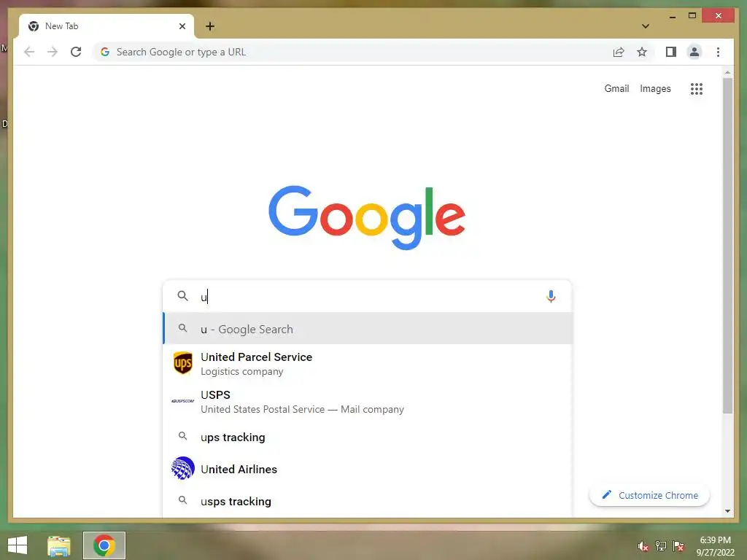Open the Images link

click(655, 88)
